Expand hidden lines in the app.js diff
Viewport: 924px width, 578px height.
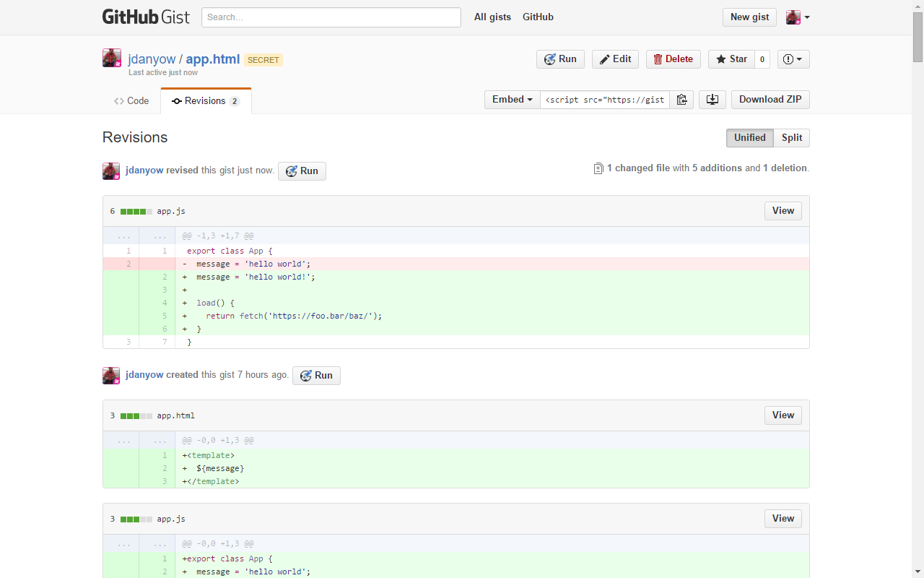click(124, 236)
